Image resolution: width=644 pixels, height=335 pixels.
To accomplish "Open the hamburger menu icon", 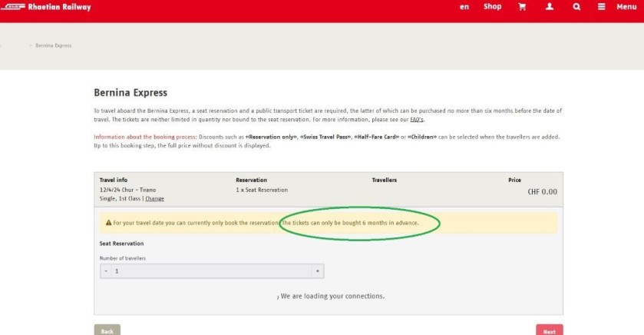I will pos(601,7).
